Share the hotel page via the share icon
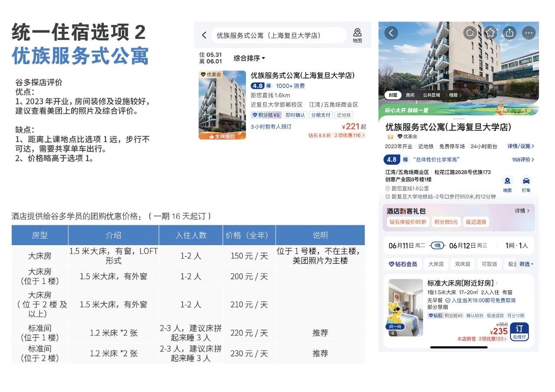The height and width of the screenshot is (392, 555). click(509, 33)
